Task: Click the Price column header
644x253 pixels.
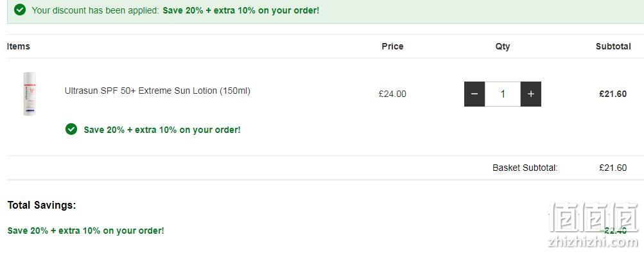Action: point(393,46)
